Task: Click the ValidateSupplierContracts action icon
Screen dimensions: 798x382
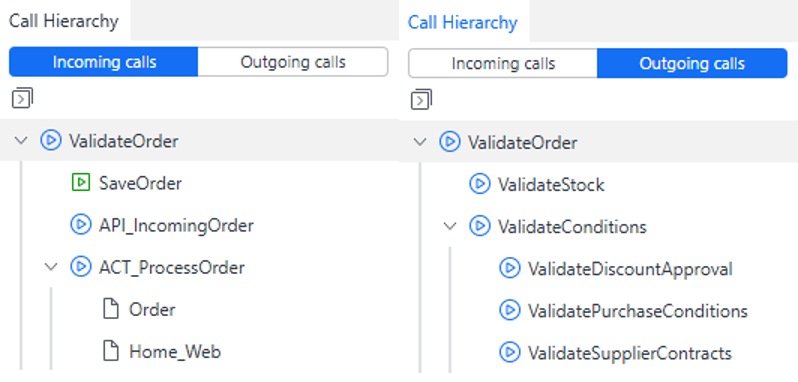Action: tap(509, 352)
